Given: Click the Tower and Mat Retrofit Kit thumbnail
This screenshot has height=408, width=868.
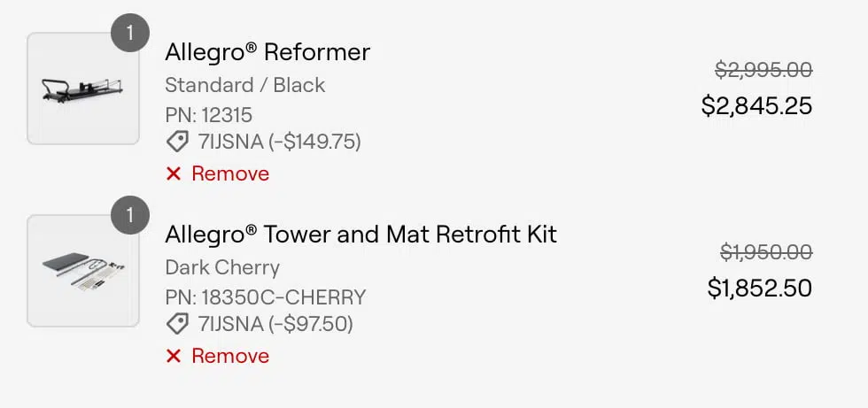Looking at the screenshot, I should (83, 271).
